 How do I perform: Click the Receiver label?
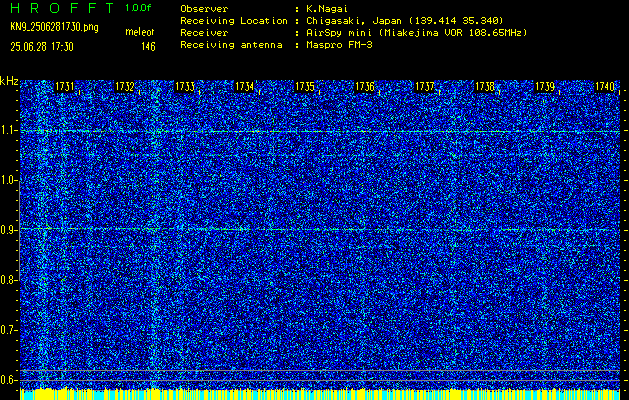[x=204, y=33]
